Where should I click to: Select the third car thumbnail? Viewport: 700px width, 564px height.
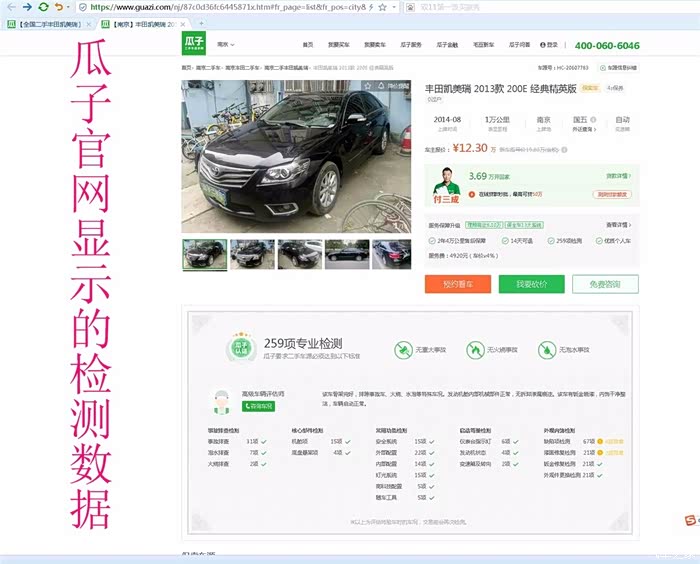[300, 254]
